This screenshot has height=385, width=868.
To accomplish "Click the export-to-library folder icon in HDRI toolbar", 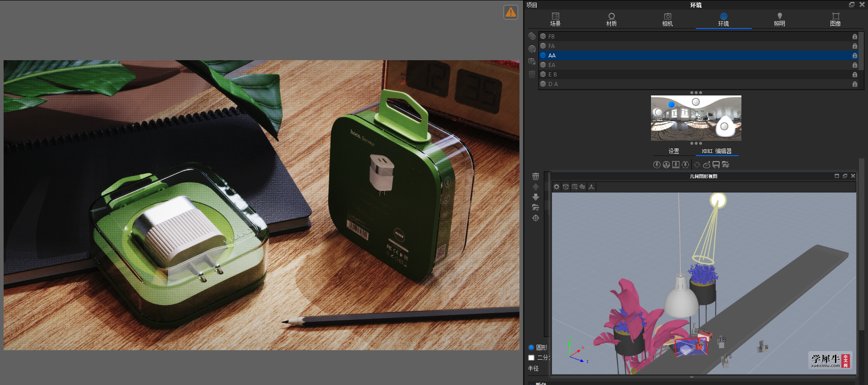I will click(726, 165).
